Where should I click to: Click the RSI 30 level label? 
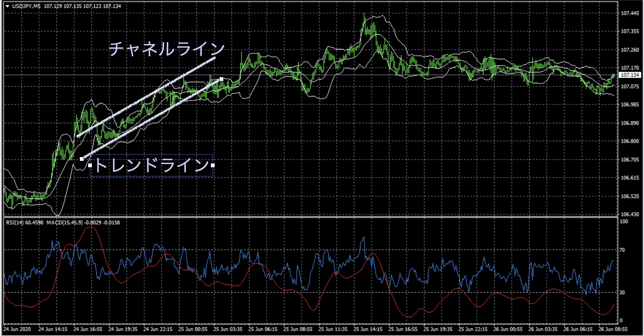tap(622, 292)
